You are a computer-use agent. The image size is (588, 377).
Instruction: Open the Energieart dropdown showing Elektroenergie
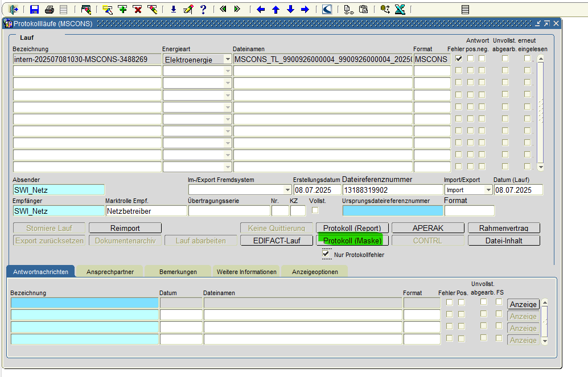click(228, 59)
